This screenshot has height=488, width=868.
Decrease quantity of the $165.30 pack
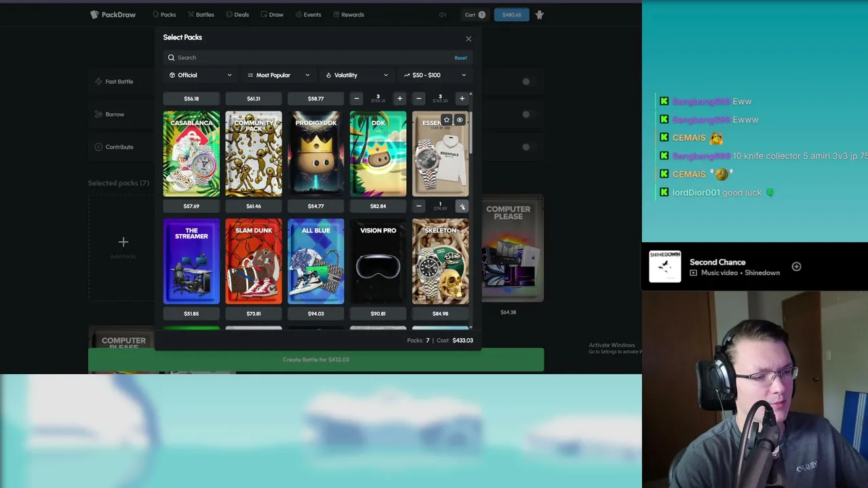[x=418, y=99]
